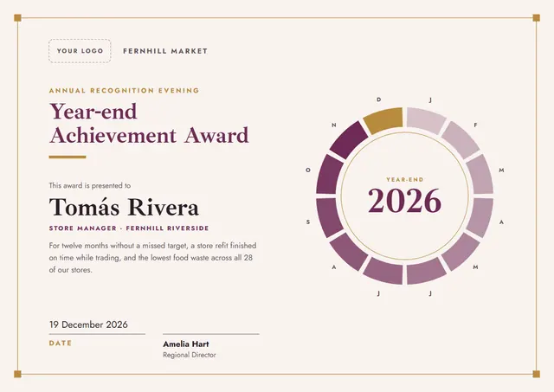Screen dimensions: 554x392
Task: Select the "N" month label
Action: pos(334,125)
